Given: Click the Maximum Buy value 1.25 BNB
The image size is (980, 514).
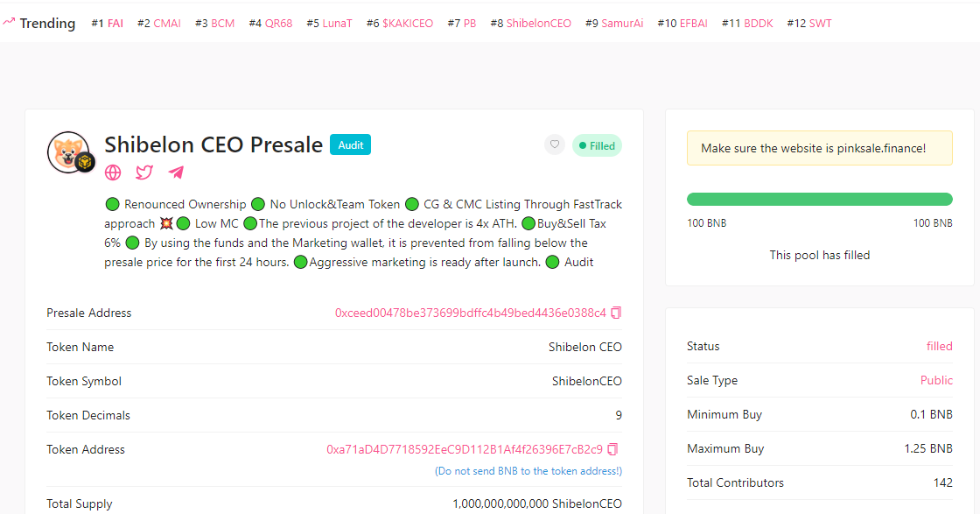Looking at the screenshot, I should [928, 449].
